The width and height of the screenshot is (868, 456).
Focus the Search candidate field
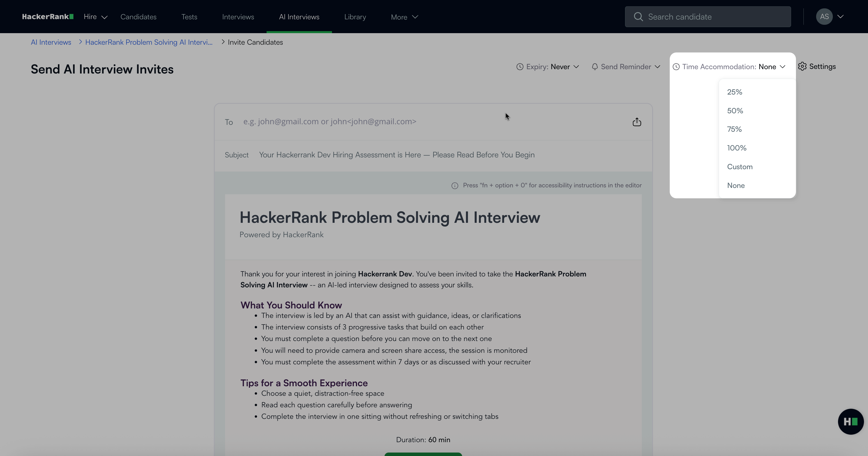(707, 16)
